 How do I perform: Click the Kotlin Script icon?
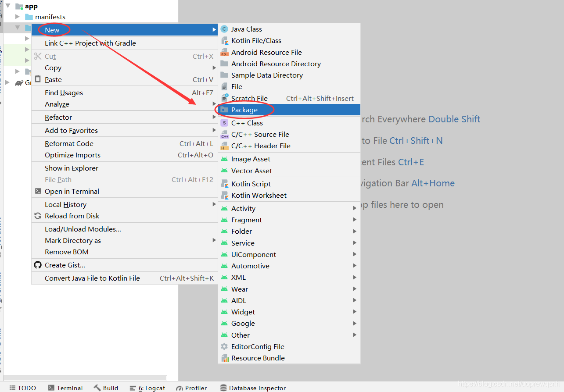coord(224,184)
